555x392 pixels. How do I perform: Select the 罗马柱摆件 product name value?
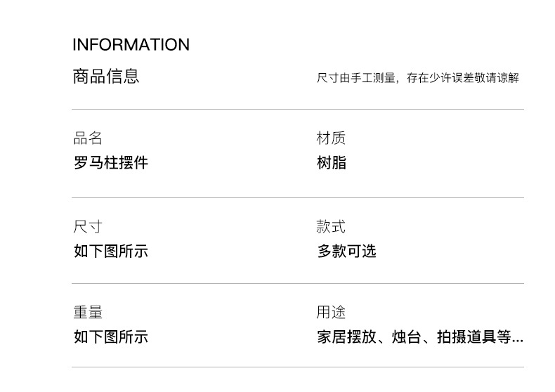tap(111, 163)
